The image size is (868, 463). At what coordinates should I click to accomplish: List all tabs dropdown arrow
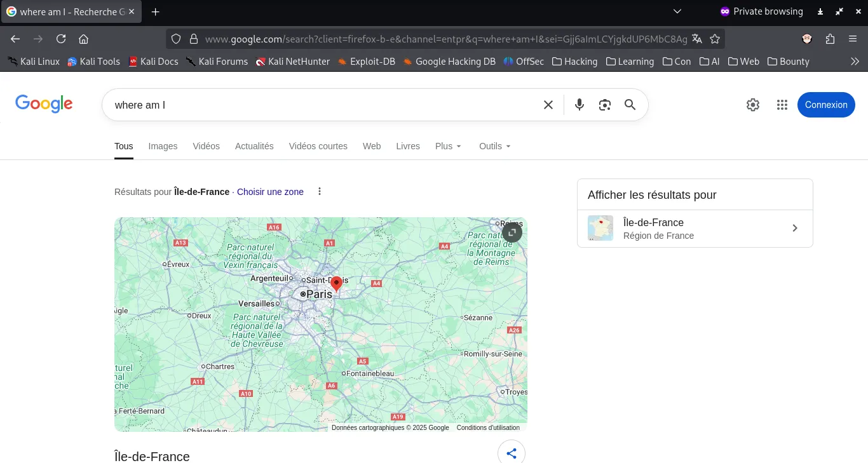pos(677,11)
